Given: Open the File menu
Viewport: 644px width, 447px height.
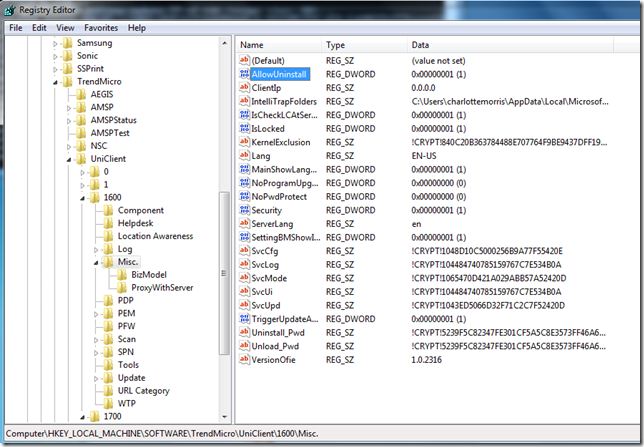Looking at the screenshot, I should [16, 28].
